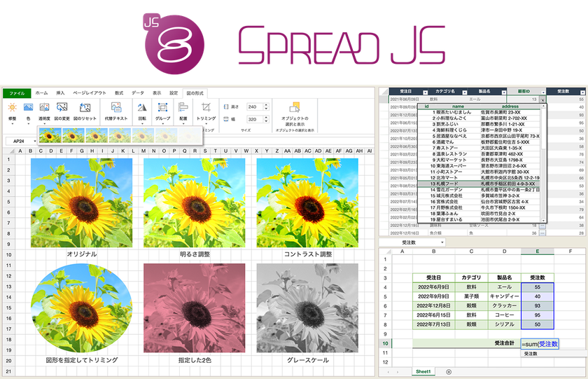Select the 指定した2色 red-tinted picture
The image size is (588, 379).
coord(195,308)
